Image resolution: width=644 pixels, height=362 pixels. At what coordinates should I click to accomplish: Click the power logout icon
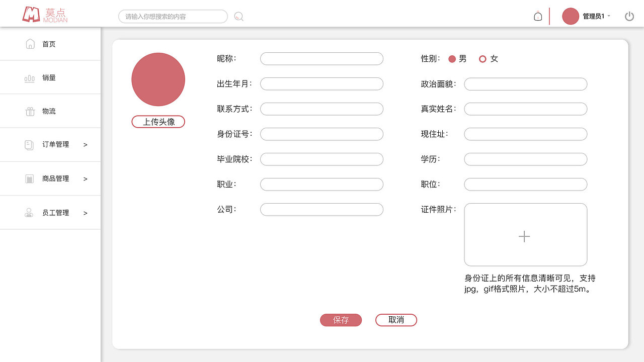click(629, 16)
